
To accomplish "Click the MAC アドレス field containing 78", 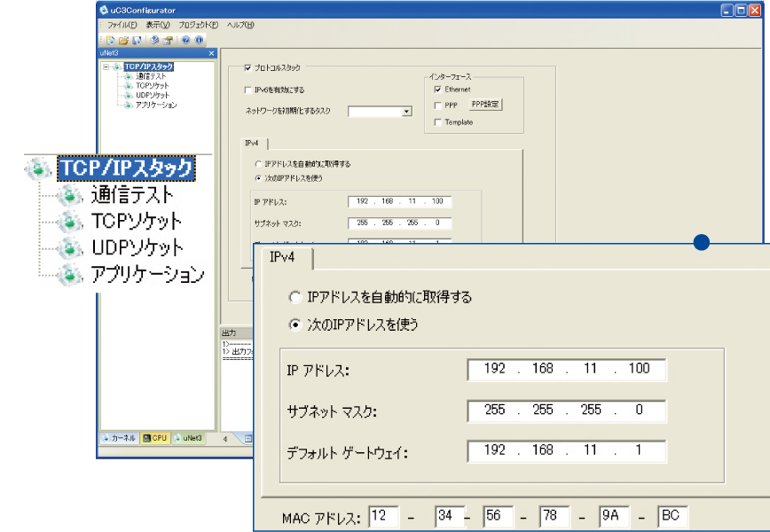I will pyautogui.click(x=554, y=516).
